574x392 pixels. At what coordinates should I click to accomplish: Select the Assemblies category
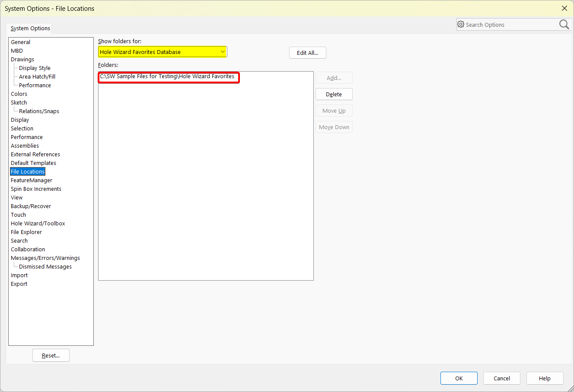click(x=25, y=146)
